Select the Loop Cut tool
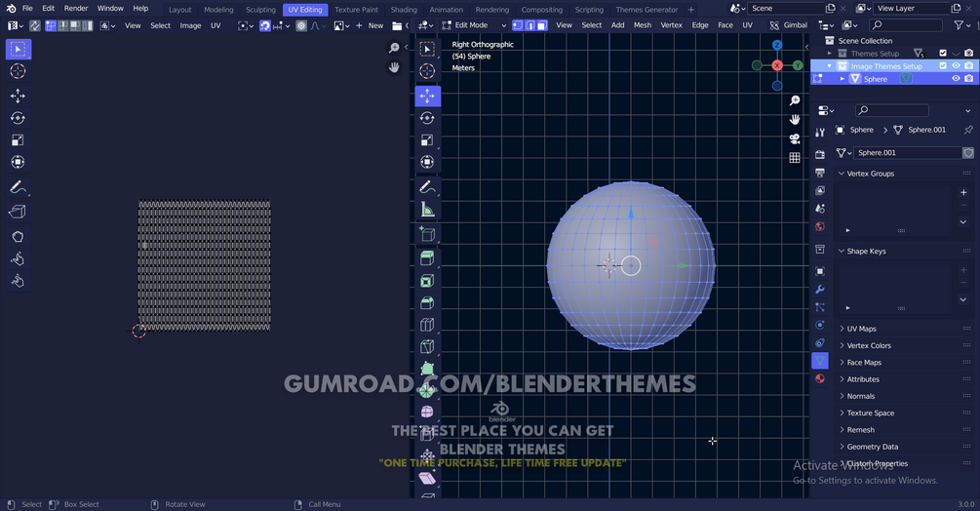 pyautogui.click(x=427, y=325)
